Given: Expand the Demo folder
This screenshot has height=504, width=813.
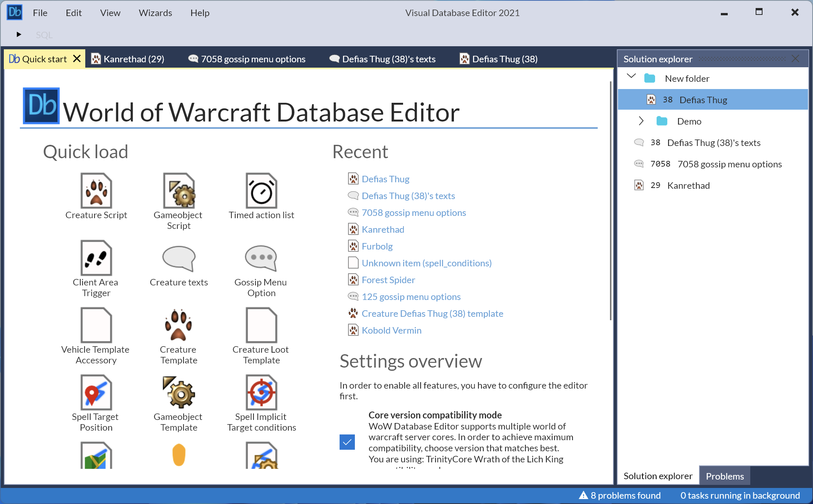Looking at the screenshot, I should [x=641, y=121].
